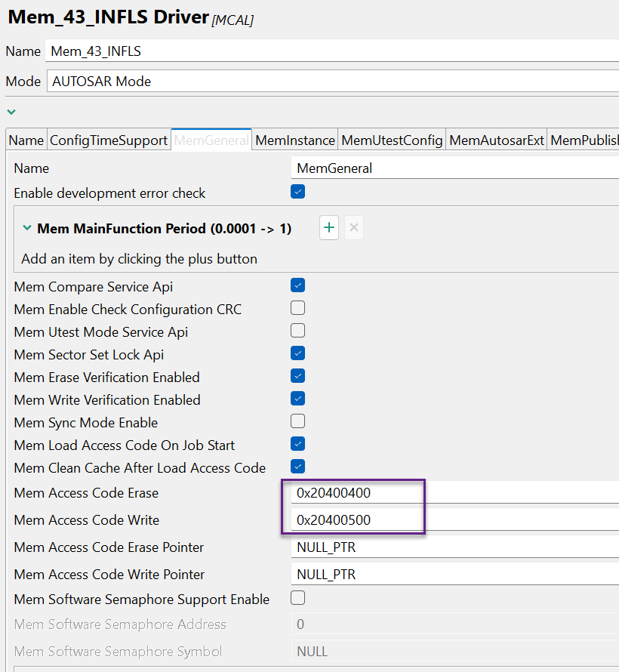Click the Mem Software Semaphore Symbol label
The image size is (619, 672).
tap(118, 652)
